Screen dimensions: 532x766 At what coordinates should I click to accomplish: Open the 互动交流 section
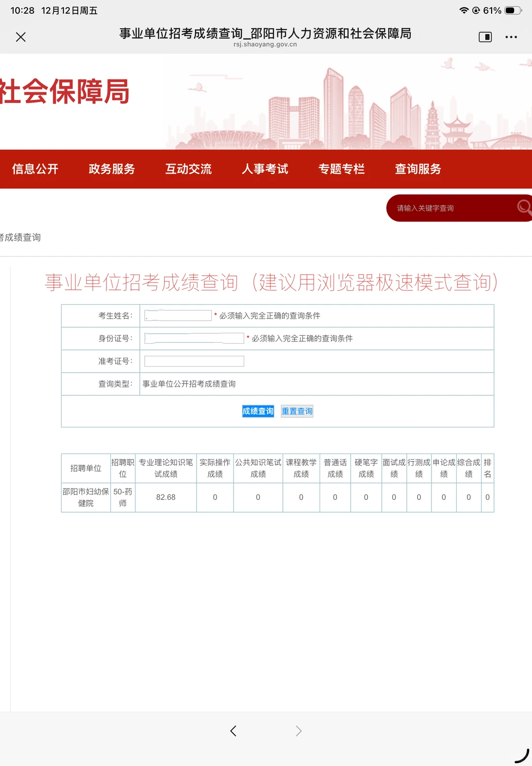pos(189,169)
